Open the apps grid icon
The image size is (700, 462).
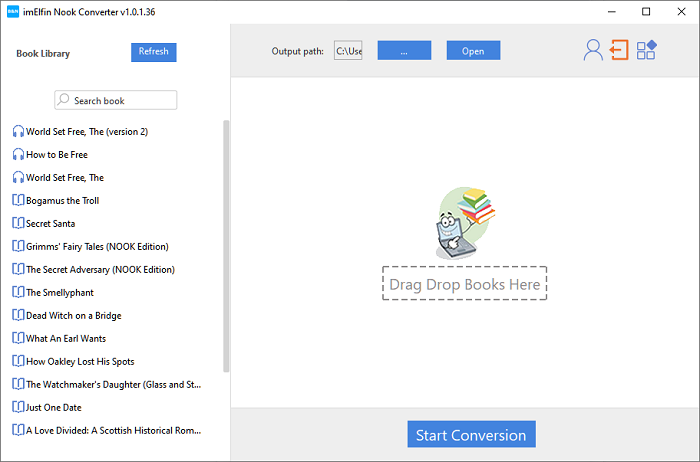pos(646,50)
